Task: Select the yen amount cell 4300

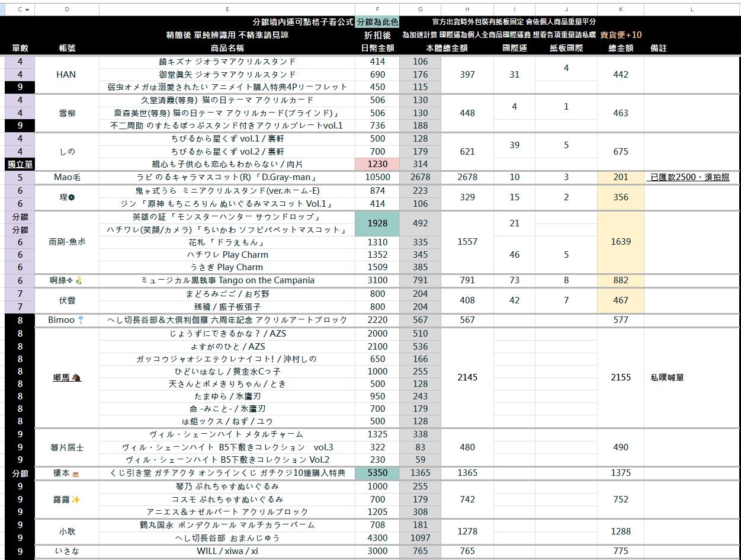Action: pos(377,538)
